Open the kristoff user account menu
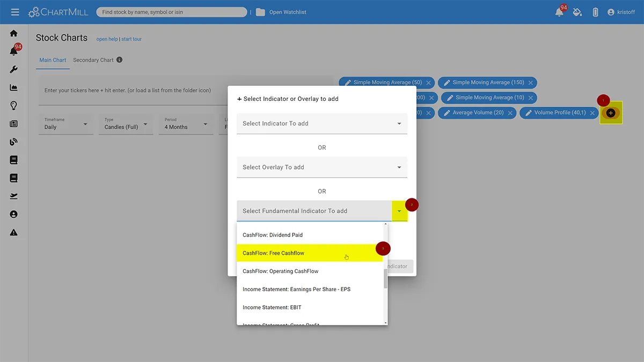This screenshot has height=362, width=644. coord(621,12)
